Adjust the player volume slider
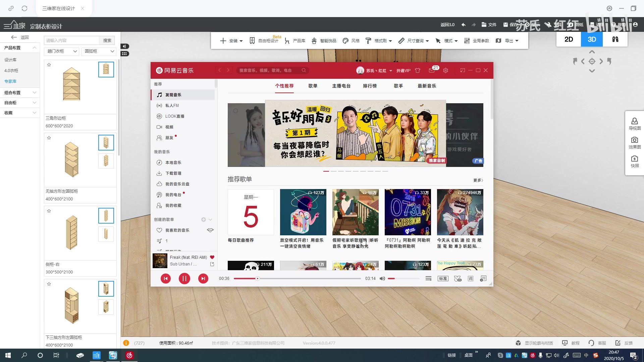644x362 pixels. pyautogui.click(x=404, y=279)
